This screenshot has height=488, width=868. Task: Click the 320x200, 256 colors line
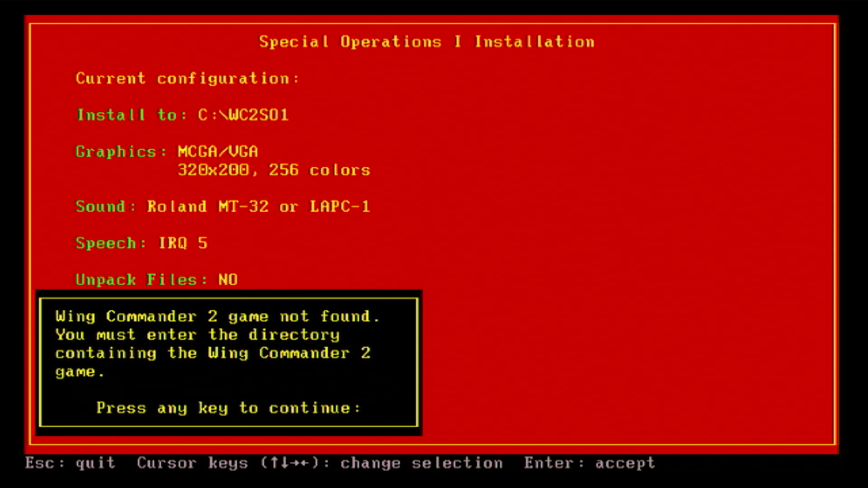[274, 170]
